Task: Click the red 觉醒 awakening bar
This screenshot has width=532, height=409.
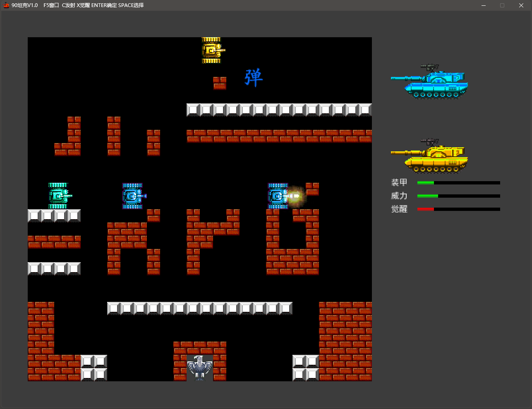Action: coord(458,209)
